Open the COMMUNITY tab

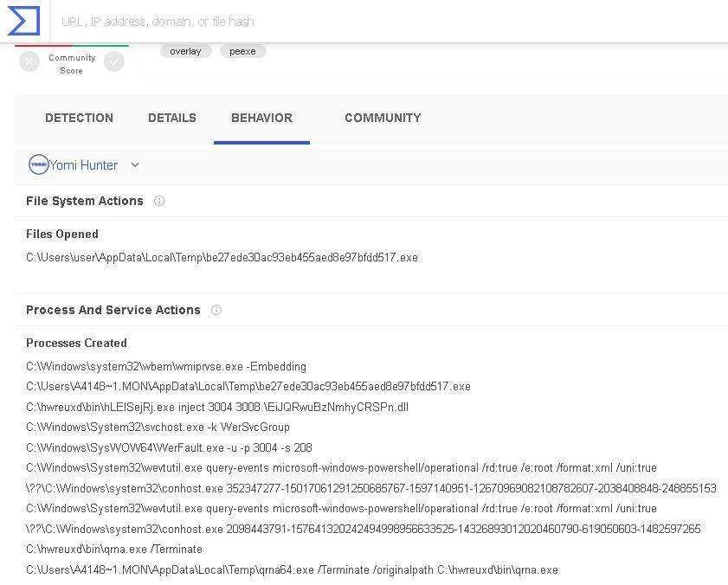(383, 118)
